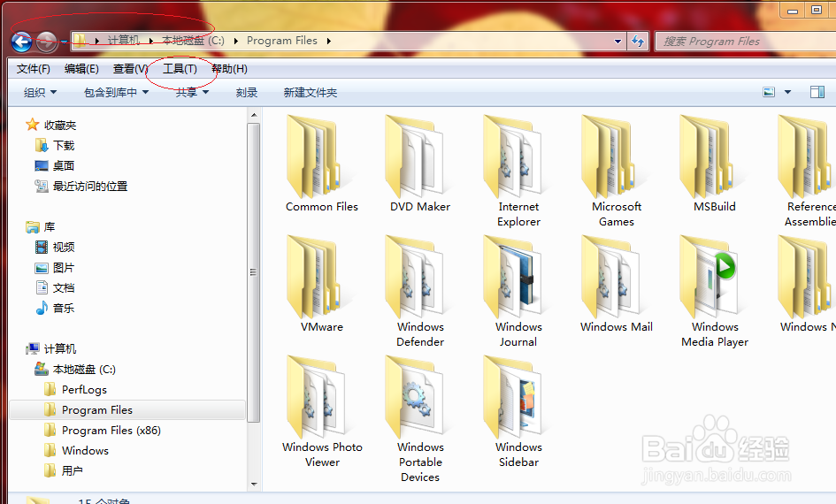
Task: Focus the 搜索 Program Files search box
Action: [745, 41]
